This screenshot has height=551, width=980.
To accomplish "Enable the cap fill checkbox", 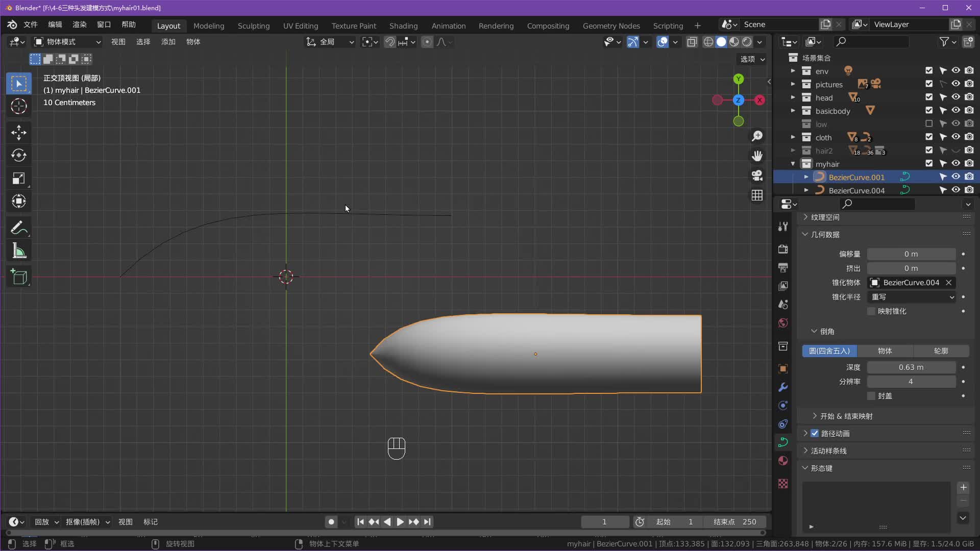I will pos(871,396).
